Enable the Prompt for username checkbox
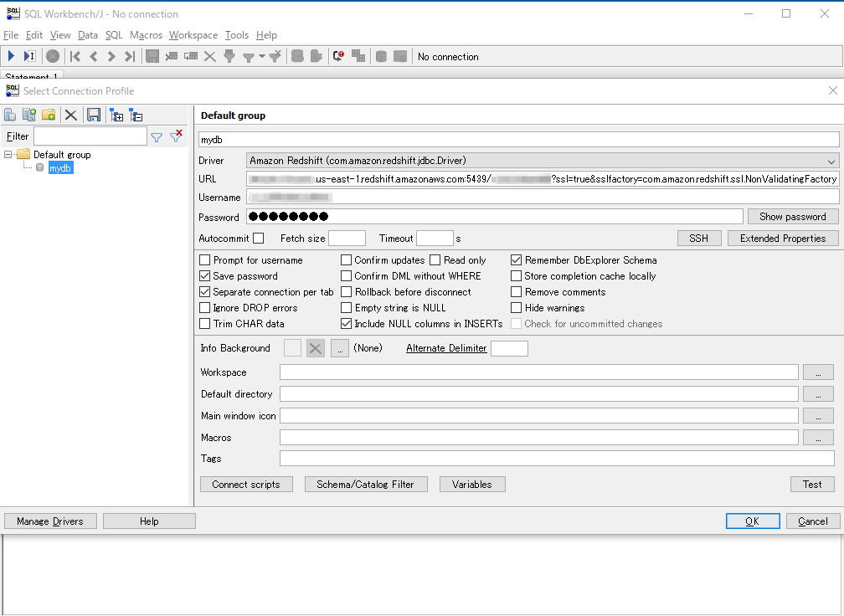The image size is (844, 616). pos(205,260)
